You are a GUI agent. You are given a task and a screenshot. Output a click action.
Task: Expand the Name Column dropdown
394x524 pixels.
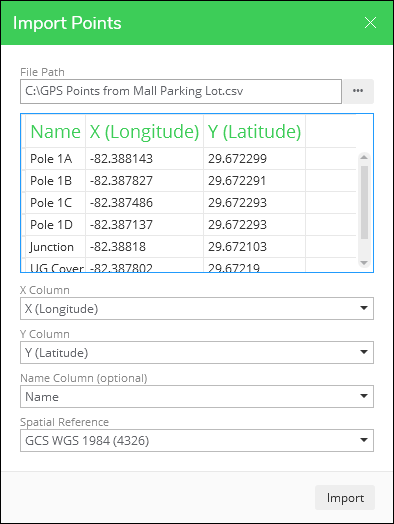[x=197, y=396]
